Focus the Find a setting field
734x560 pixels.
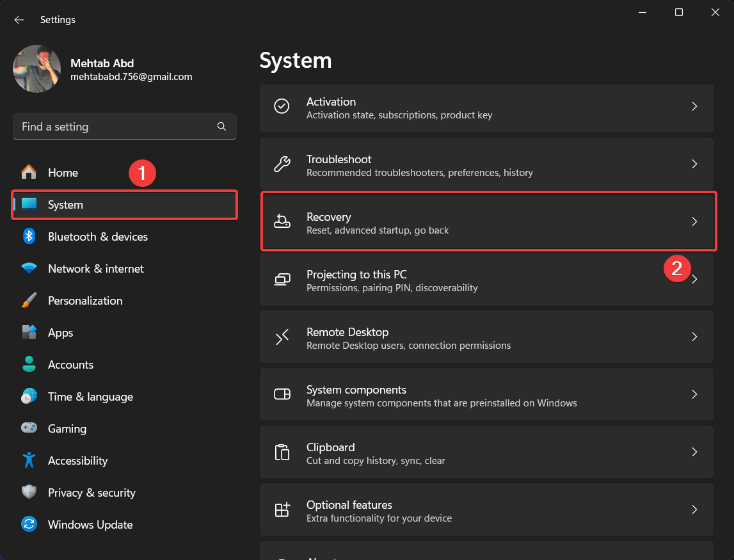point(125,127)
